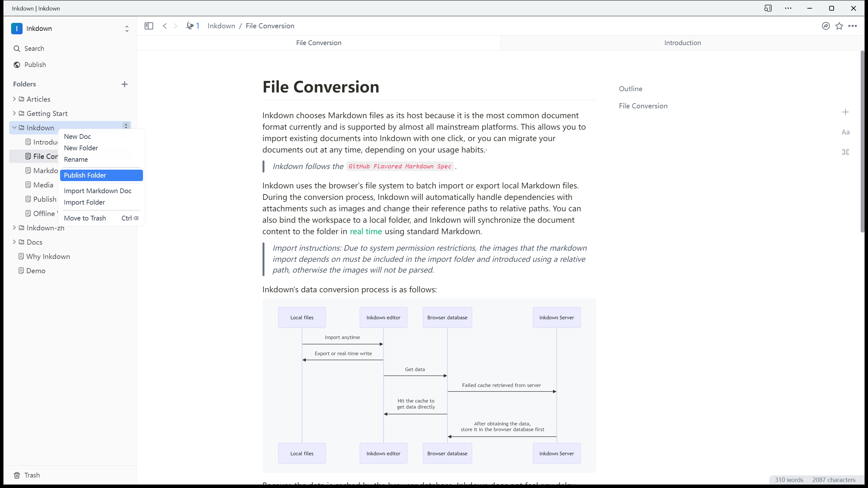Screen dimensions: 868x488
Task: Expand the Articles folder
Action: 14,99
